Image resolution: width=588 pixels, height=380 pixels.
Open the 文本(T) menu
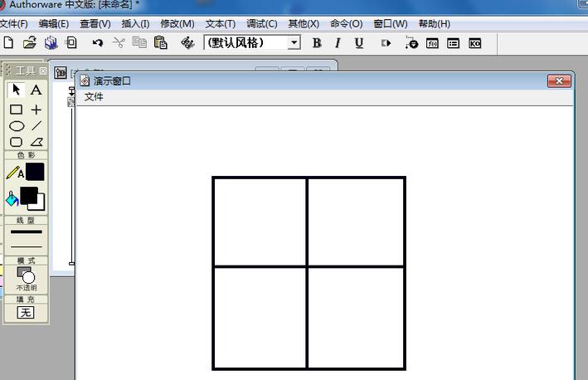[x=220, y=23]
